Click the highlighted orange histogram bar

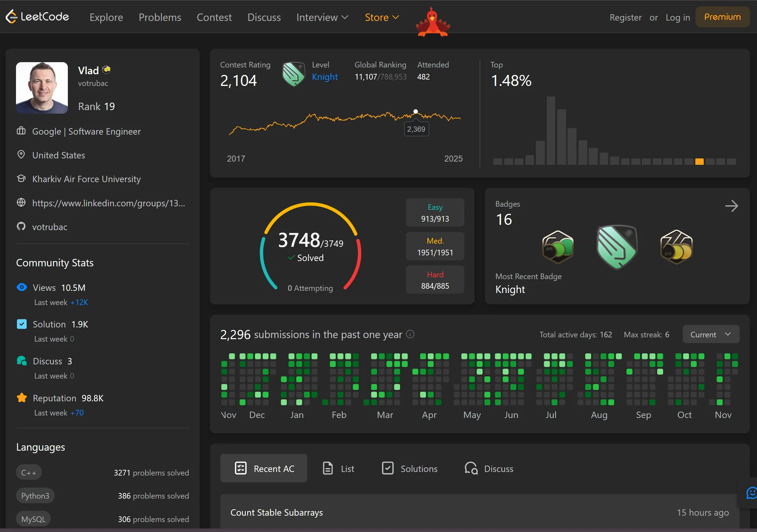(699, 162)
